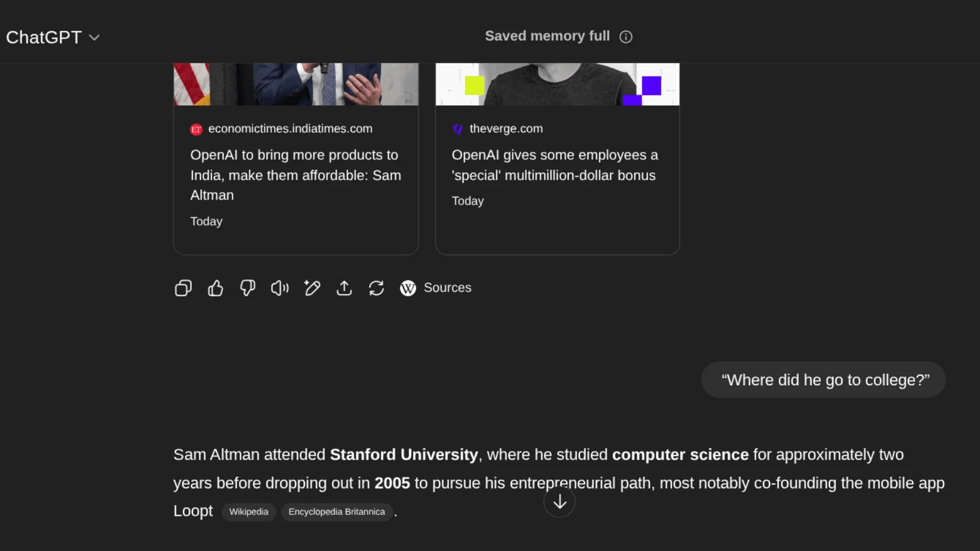Open the Encyclopedia Britannica citation chip
The height and width of the screenshot is (551, 980).
(337, 512)
